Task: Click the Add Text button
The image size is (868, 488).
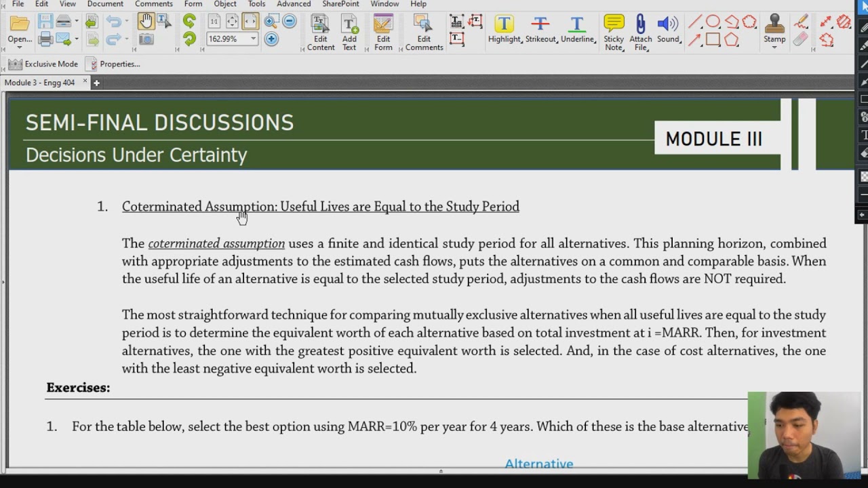Action: pos(349,33)
